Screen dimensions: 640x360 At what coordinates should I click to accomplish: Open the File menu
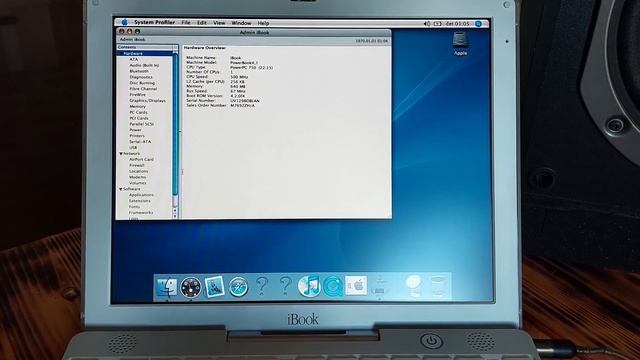tap(186, 23)
